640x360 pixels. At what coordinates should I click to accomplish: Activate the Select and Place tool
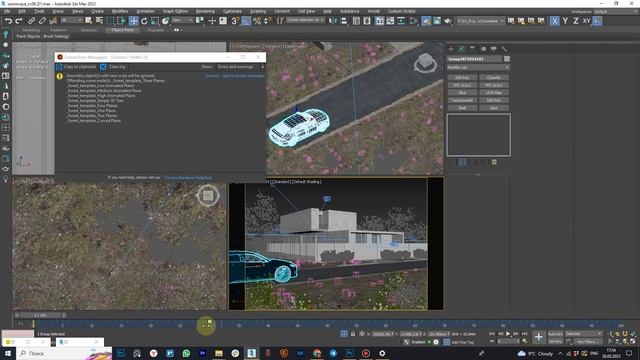[165, 21]
